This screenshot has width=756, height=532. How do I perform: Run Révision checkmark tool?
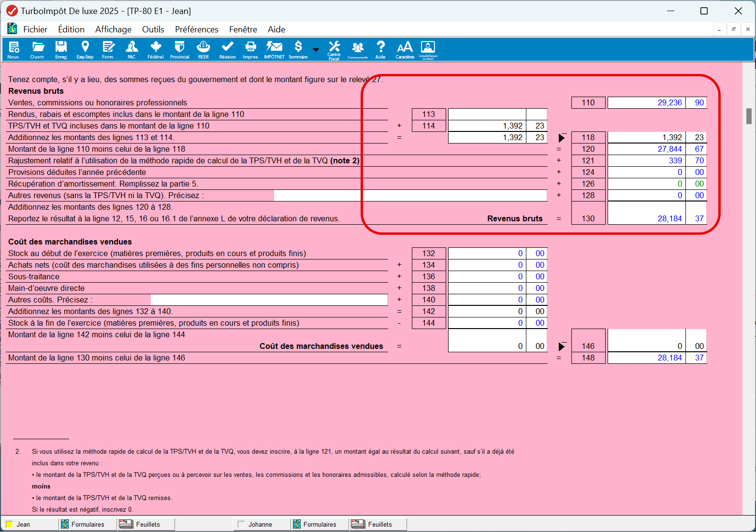pos(227,49)
